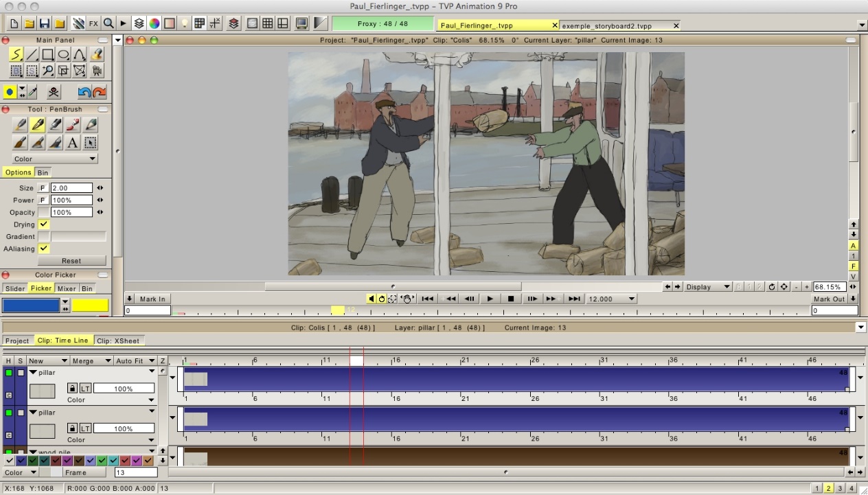Screen dimensions: 868x495
Task: Click the Stop button in transport controls
Action: coord(511,299)
